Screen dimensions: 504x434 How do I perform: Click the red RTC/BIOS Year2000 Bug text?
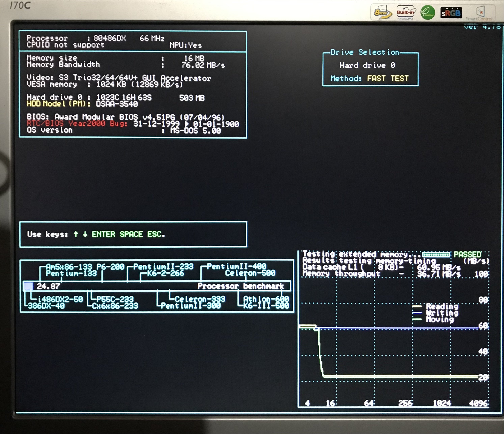click(77, 123)
